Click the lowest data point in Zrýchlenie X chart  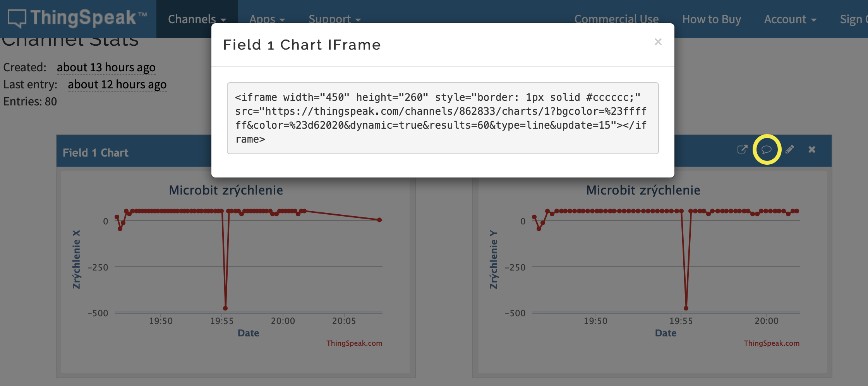click(225, 308)
